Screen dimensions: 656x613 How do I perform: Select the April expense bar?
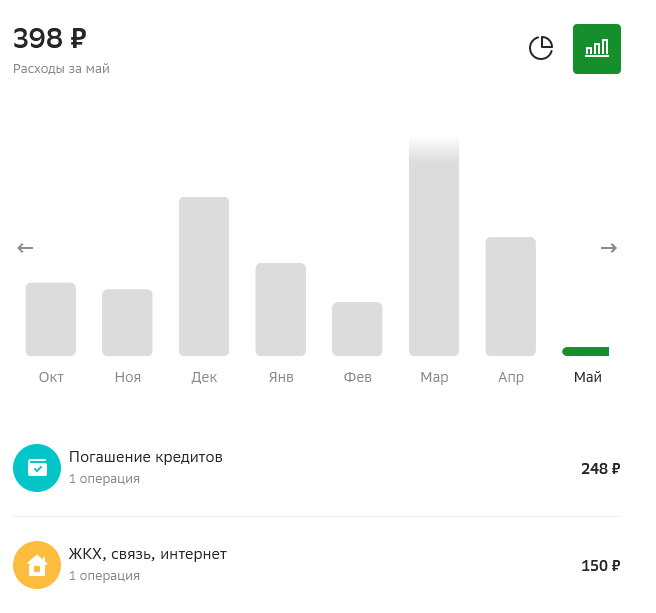tap(510, 296)
